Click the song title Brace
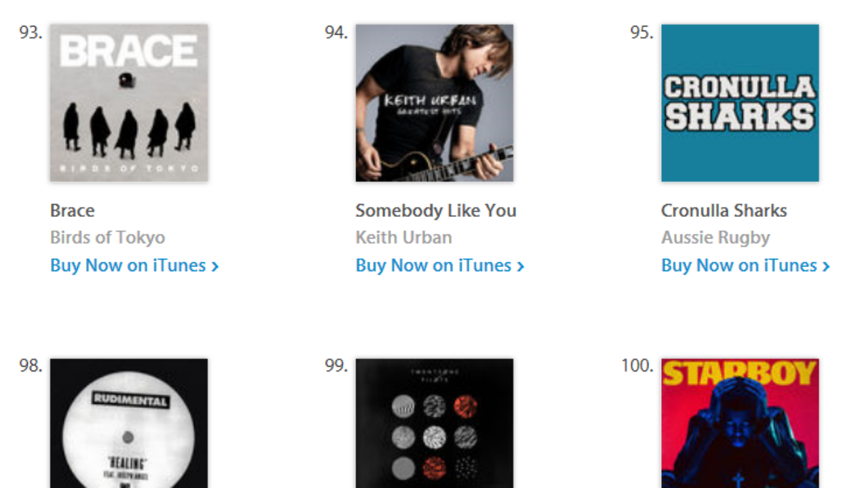Screen dimensions: 868x488 tap(73, 211)
